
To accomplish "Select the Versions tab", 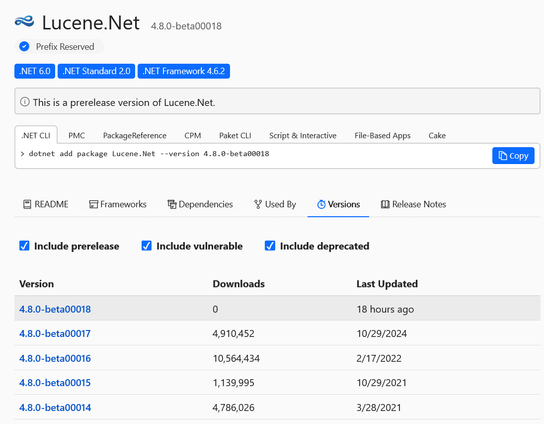I will pos(338,204).
